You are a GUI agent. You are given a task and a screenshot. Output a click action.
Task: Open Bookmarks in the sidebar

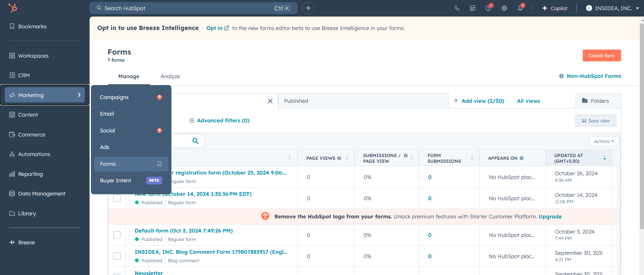click(x=28, y=26)
